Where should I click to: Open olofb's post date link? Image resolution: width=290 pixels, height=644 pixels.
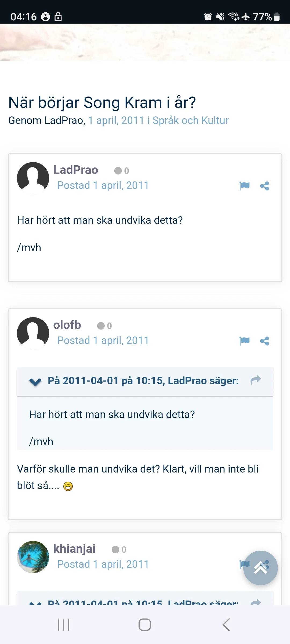point(103,341)
